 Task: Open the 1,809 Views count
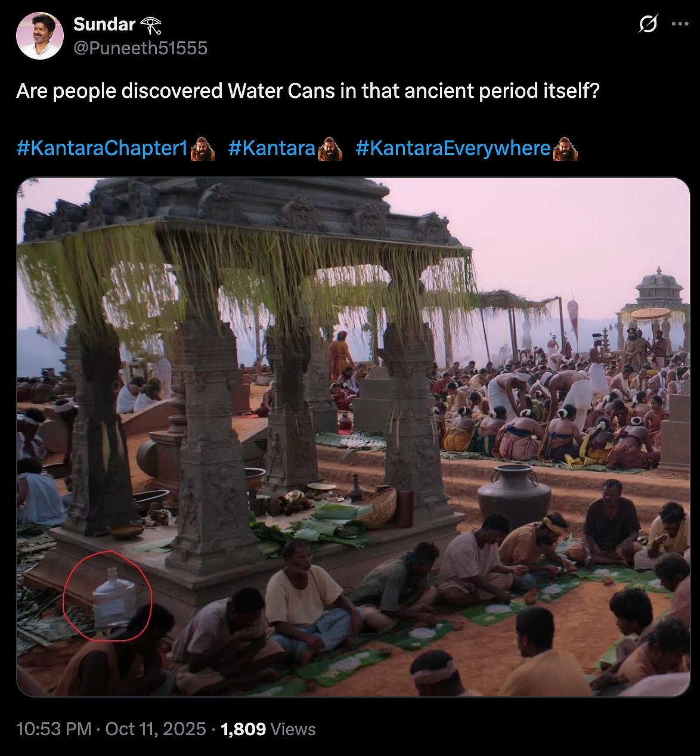(x=268, y=729)
